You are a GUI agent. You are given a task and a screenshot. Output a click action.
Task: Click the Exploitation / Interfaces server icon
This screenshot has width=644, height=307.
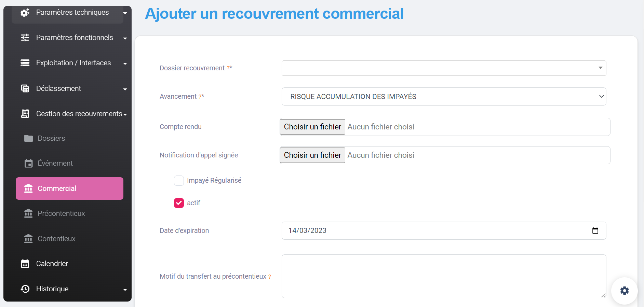25,63
